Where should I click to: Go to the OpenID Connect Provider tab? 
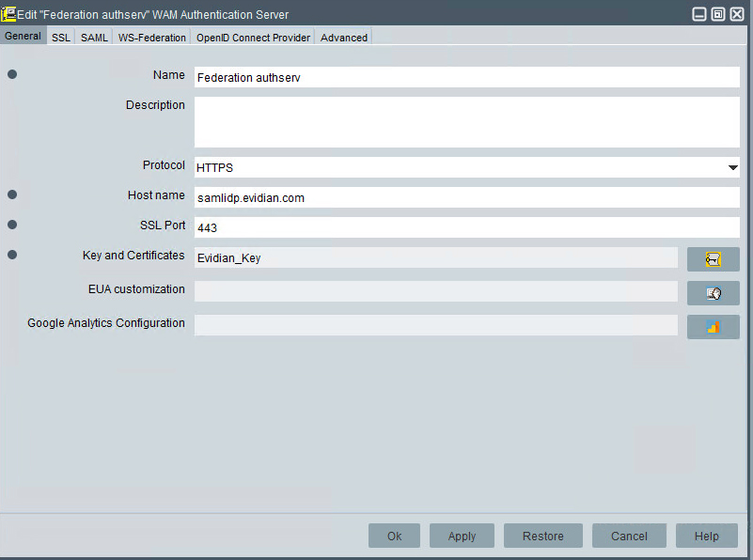point(253,38)
